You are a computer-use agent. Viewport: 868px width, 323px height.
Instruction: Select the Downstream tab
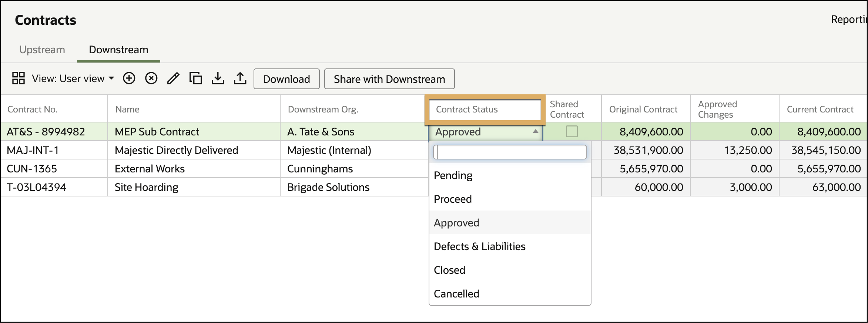coord(118,50)
